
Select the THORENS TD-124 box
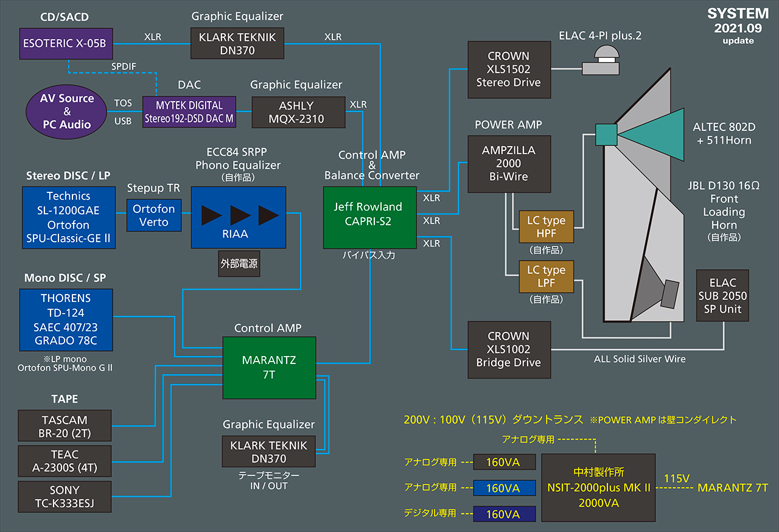(66, 320)
